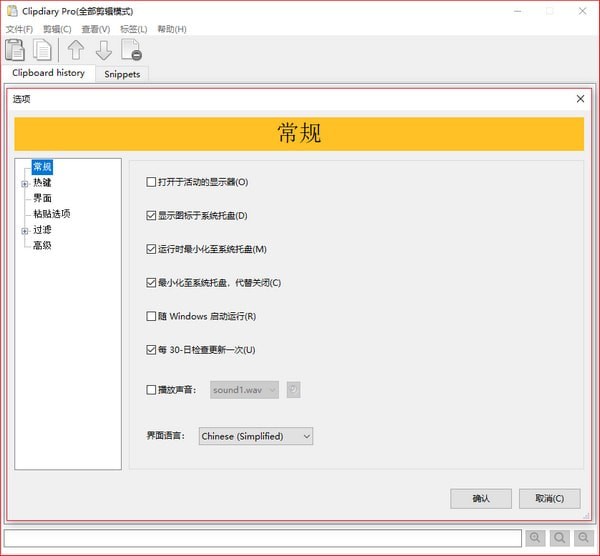600x556 pixels.
Task: Click the search input field at bottom
Action: pyautogui.click(x=263, y=538)
